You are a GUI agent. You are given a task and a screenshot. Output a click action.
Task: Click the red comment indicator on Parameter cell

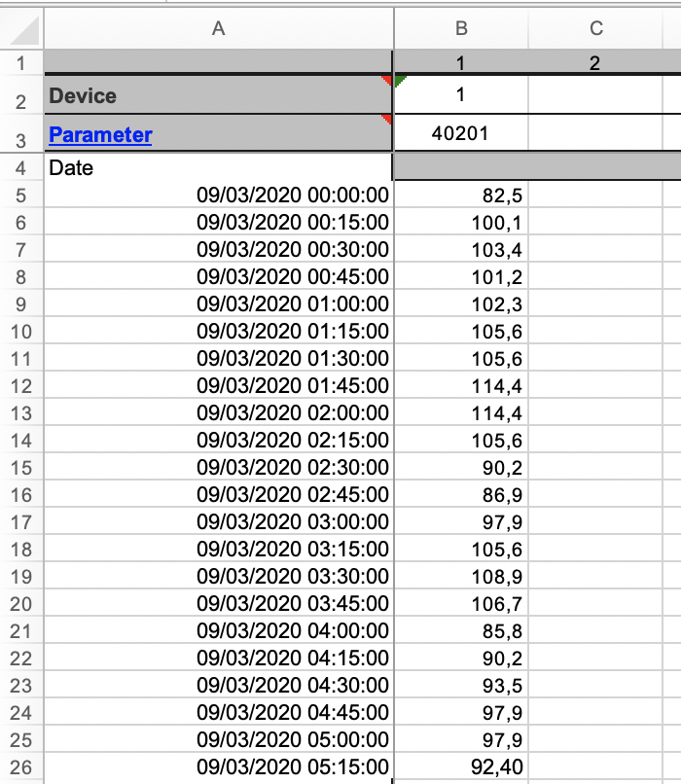tap(387, 120)
